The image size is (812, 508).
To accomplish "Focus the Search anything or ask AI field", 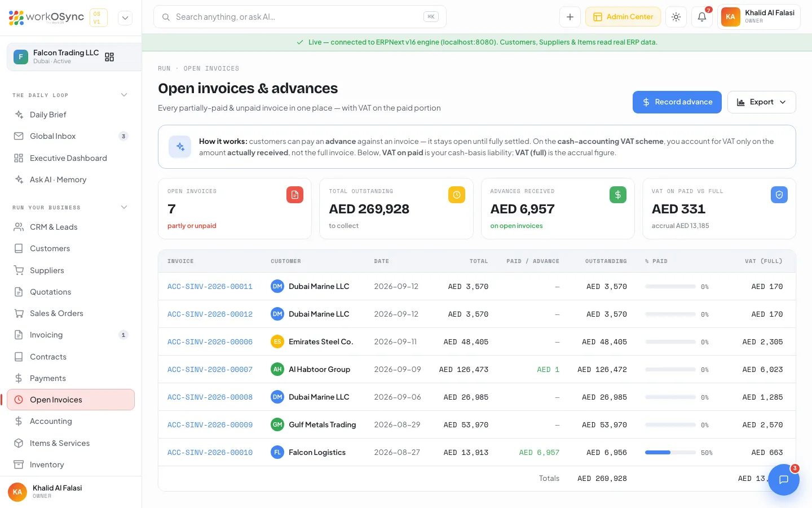I will [x=299, y=17].
